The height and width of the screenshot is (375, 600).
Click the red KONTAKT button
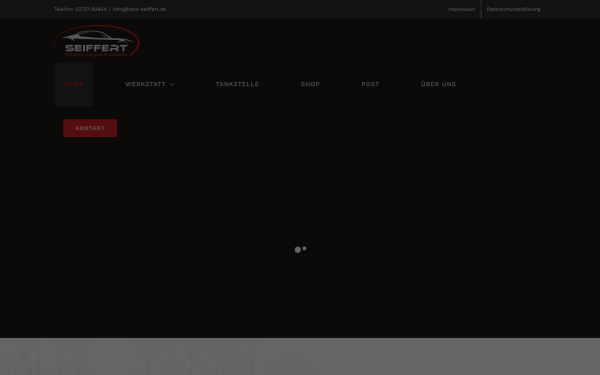pyautogui.click(x=90, y=128)
